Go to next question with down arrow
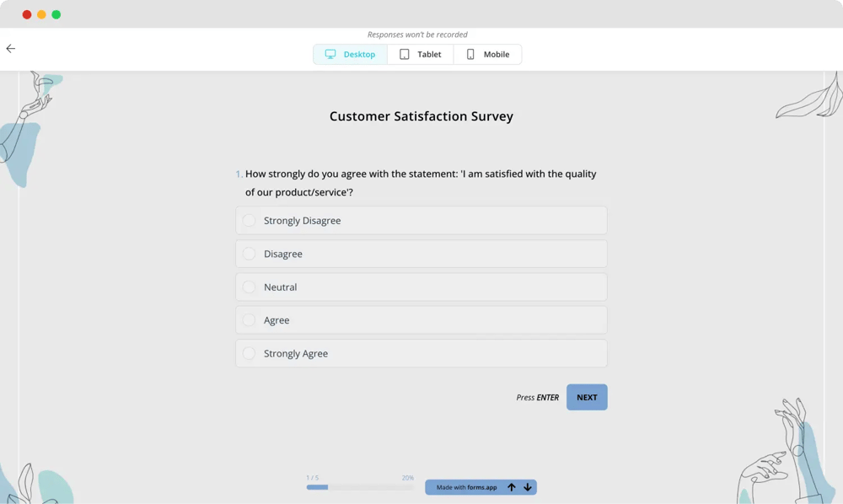 click(x=528, y=487)
